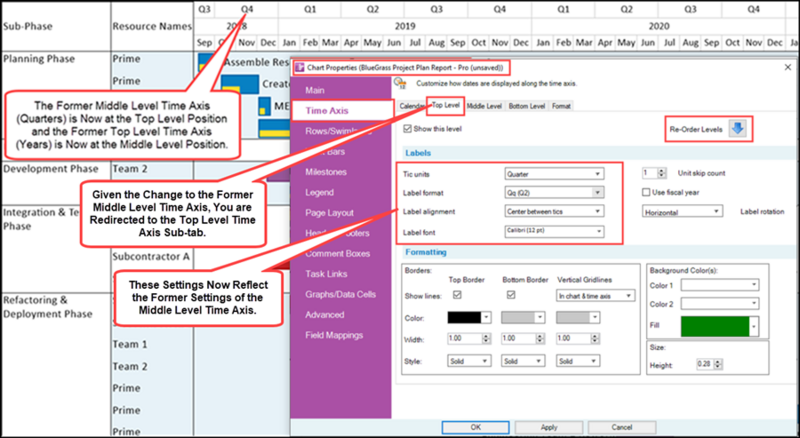
Task: Pick the Bottom Border gray color swatch
Action: tap(523, 318)
